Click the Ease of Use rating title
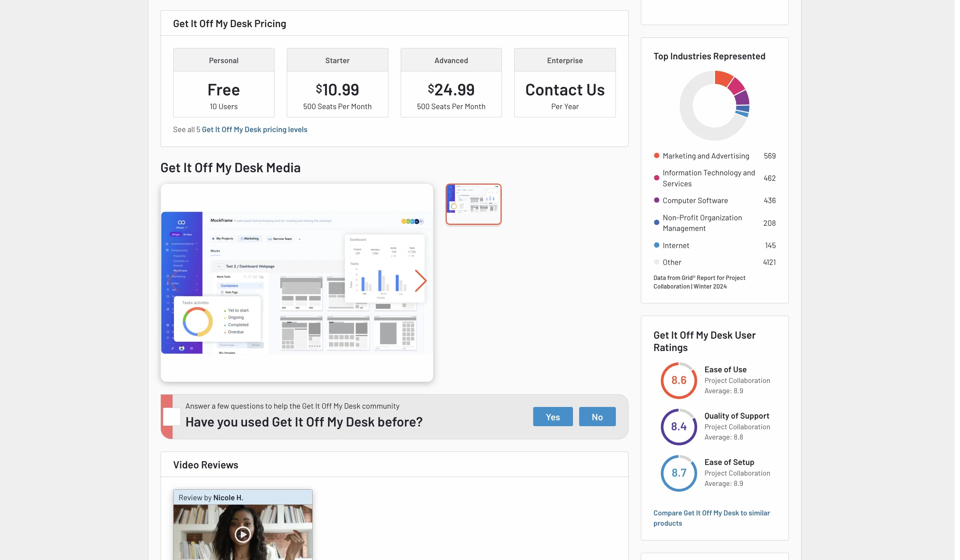The image size is (960, 560). (x=725, y=370)
